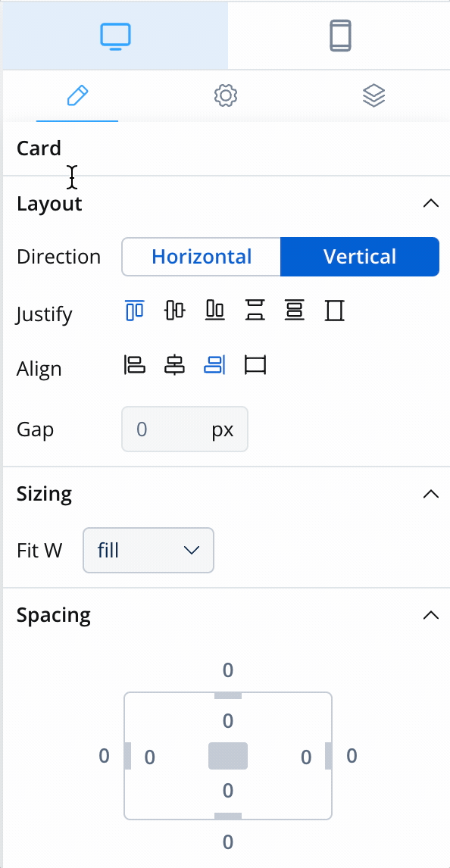The image size is (450, 868).
Task: Collapse the Spacing section chevron
Action: pos(430,615)
